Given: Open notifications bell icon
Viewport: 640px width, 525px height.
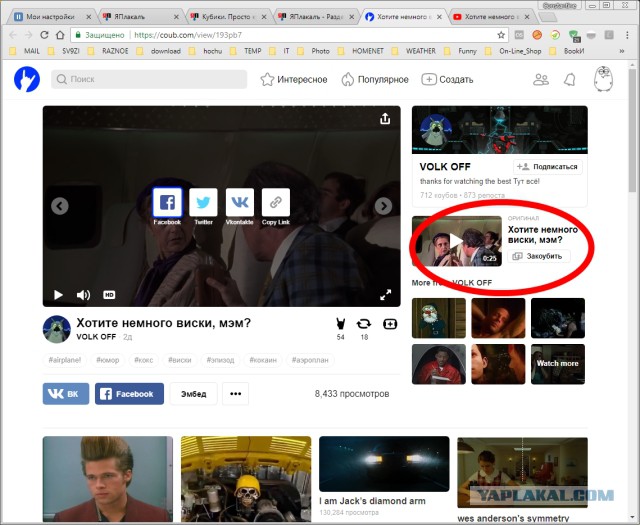Looking at the screenshot, I should pyautogui.click(x=570, y=79).
